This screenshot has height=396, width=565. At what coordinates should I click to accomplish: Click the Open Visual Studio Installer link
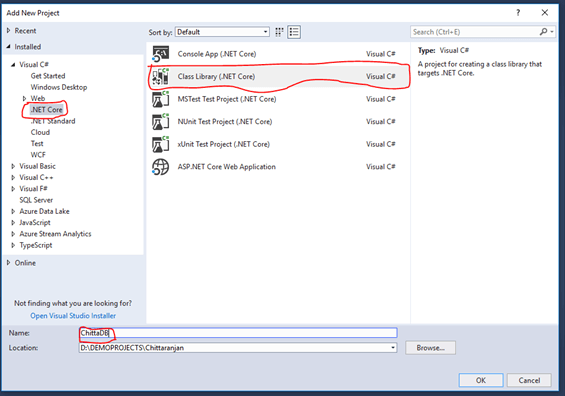click(73, 316)
